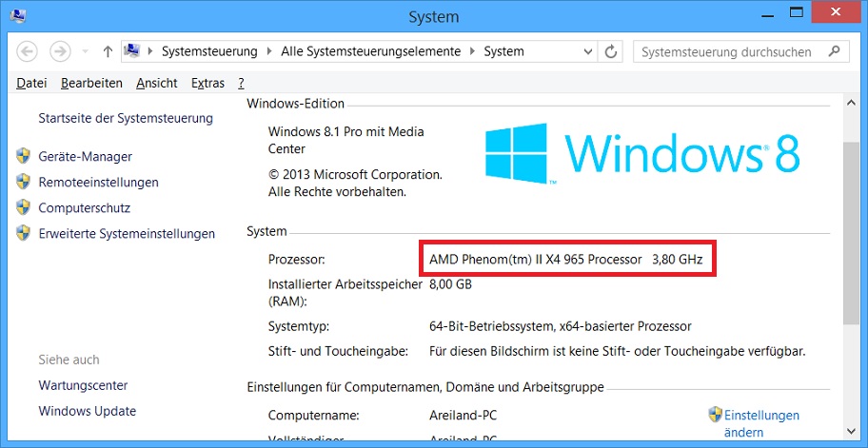Click the Forward navigation arrow
Image resolution: width=868 pixels, height=448 pixels.
click(x=60, y=51)
